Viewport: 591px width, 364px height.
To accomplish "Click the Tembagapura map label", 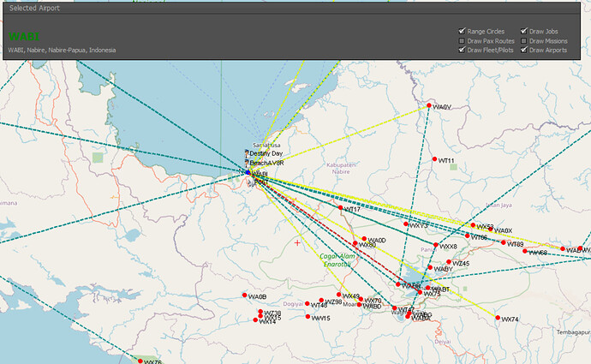I will (574, 332).
